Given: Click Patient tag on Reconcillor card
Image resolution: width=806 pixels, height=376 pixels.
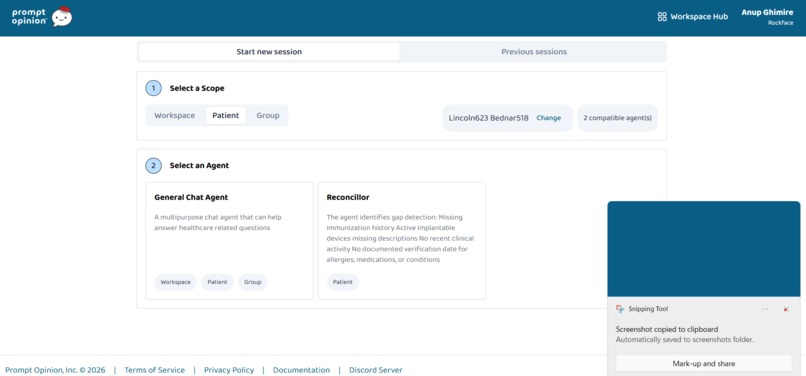Looking at the screenshot, I should (x=343, y=282).
